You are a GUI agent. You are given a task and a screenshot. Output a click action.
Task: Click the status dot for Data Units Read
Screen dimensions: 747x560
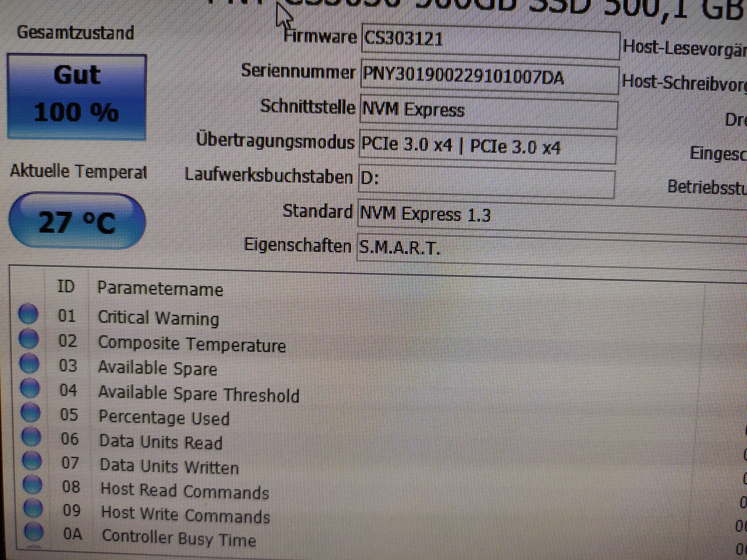[x=31, y=436]
